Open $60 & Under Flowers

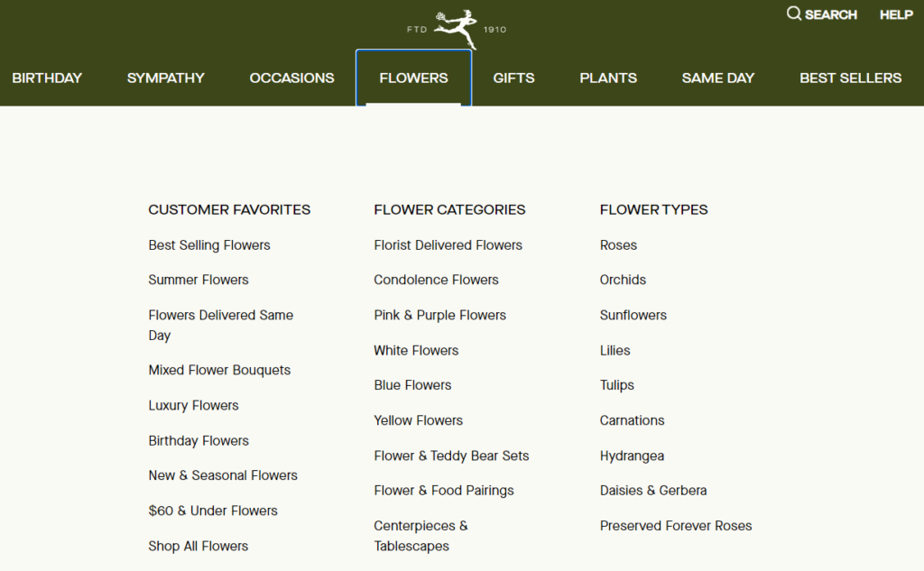click(213, 511)
